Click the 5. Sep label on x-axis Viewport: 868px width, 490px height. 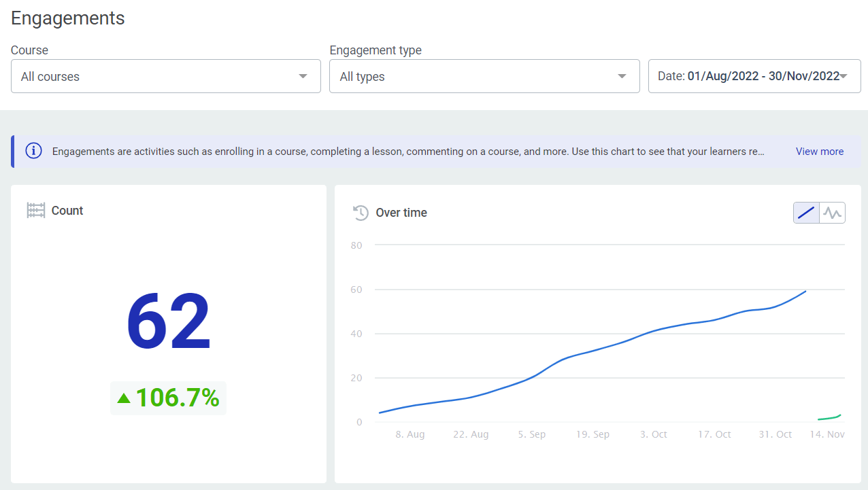pyautogui.click(x=532, y=434)
